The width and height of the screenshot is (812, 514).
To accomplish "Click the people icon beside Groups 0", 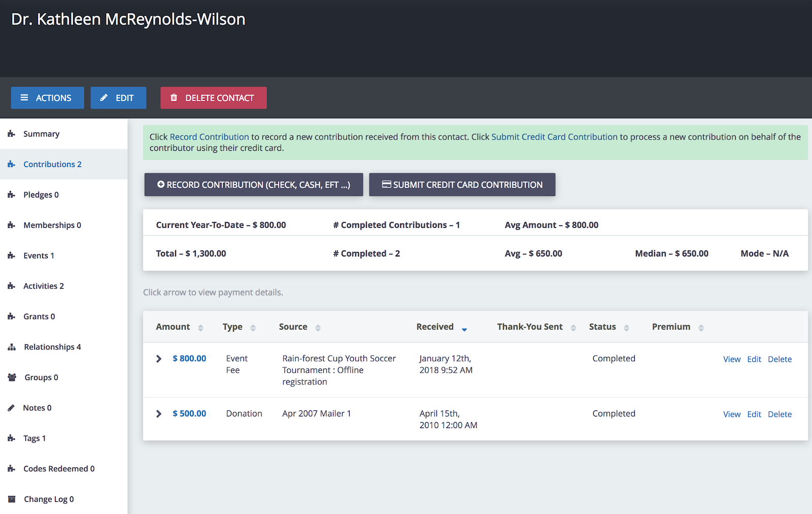I will (12, 377).
